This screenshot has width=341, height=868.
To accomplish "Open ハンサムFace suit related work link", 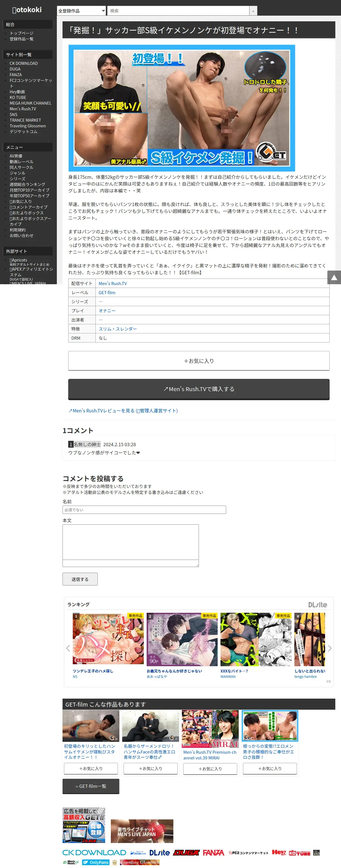I will (x=149, y=752).
